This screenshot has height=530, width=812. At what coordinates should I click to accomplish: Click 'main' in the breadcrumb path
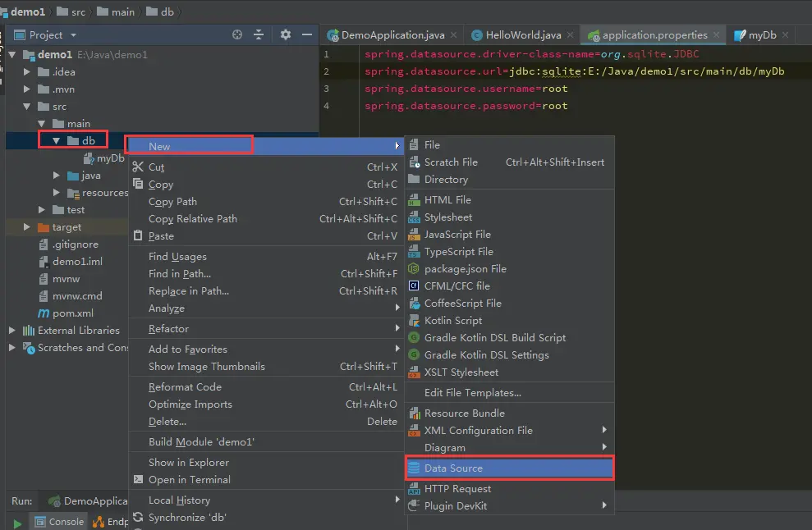(116, 12)
